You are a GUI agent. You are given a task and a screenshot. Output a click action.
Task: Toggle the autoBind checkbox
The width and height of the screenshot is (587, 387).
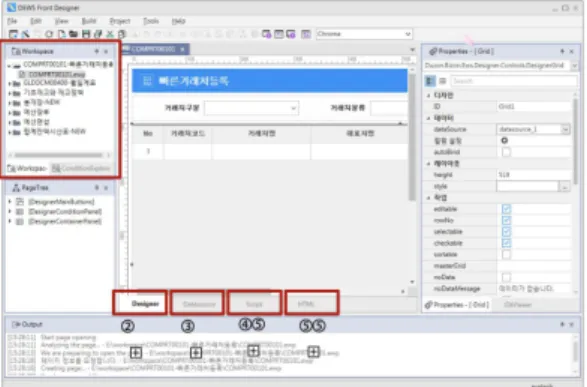tap(506, 152)
